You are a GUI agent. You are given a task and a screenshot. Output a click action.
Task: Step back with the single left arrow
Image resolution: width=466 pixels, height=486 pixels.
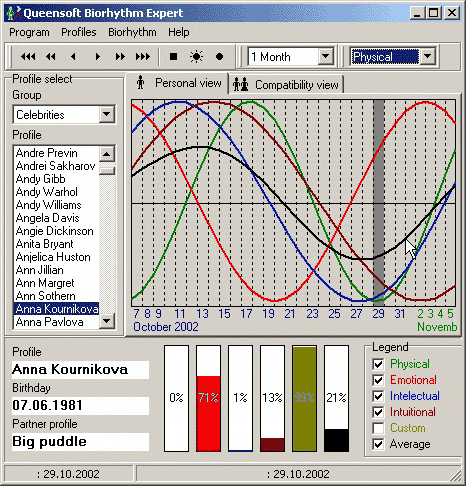click(73, 57)
